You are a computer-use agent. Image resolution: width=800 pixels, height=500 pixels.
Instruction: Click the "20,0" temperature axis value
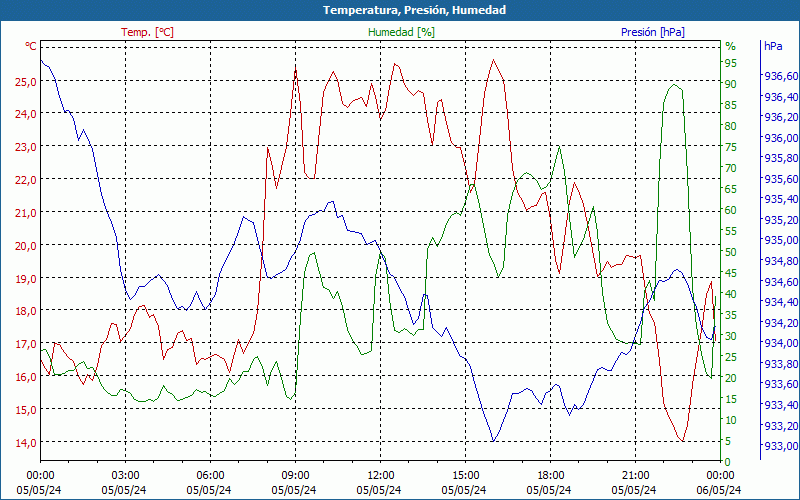click(26, 246)
